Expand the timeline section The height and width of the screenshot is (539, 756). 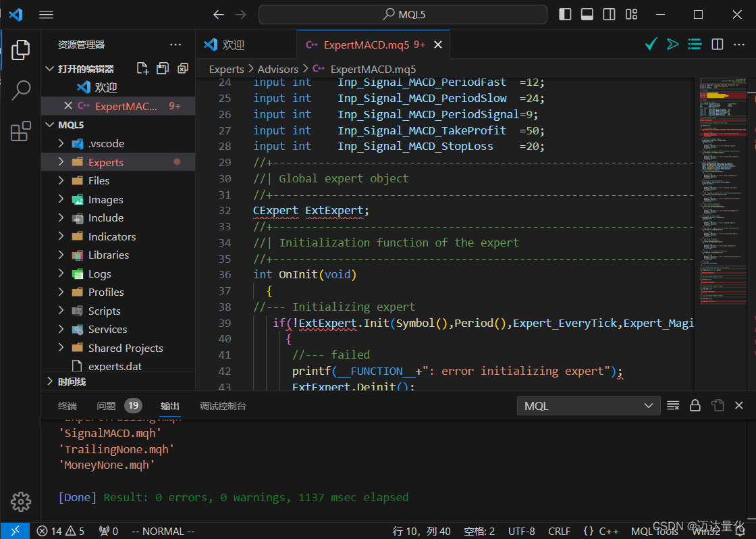click(72, 382)
